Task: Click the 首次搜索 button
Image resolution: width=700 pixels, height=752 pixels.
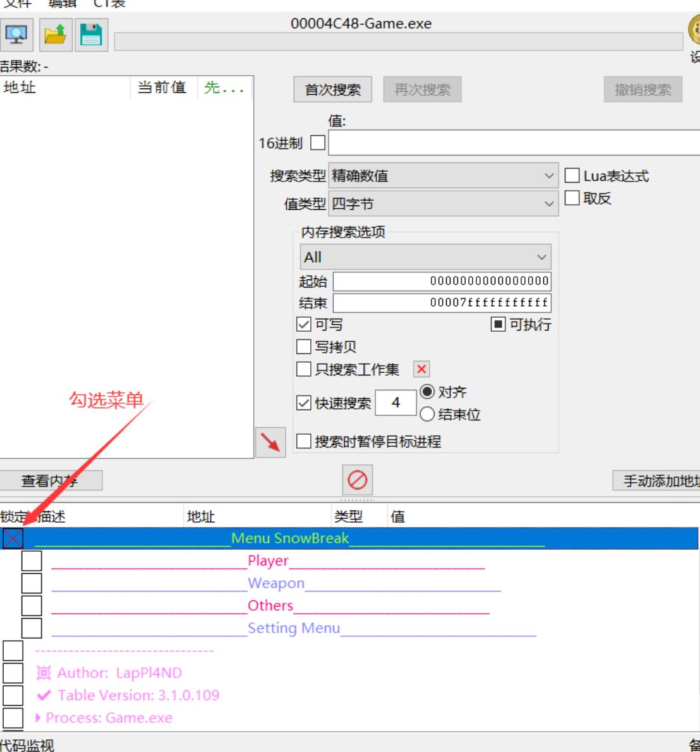Action: pos(333,89)
